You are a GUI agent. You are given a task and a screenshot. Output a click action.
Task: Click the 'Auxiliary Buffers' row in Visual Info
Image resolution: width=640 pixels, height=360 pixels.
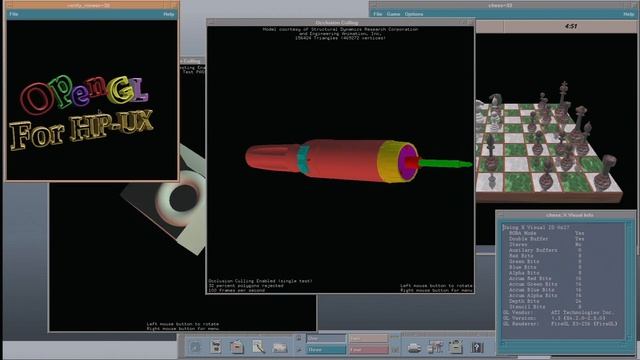545,250
